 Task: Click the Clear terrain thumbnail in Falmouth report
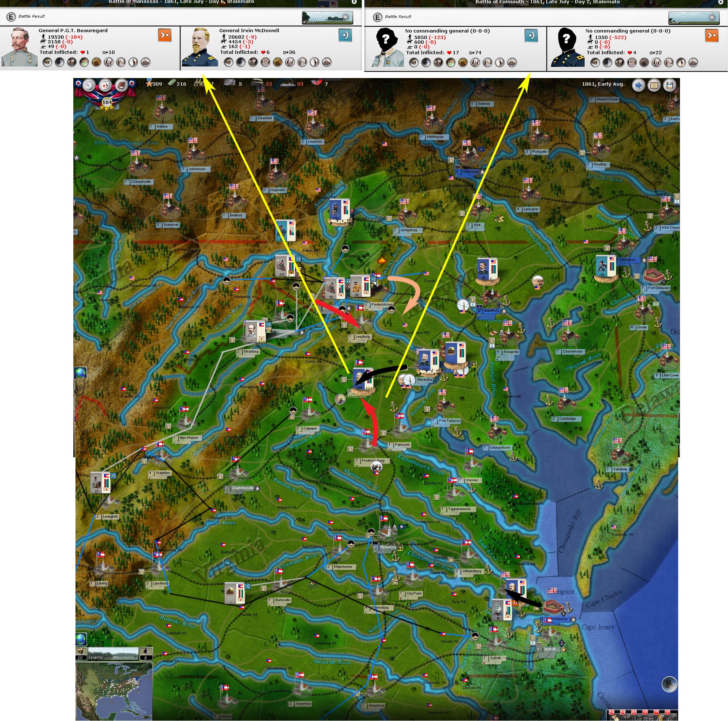pyautogui.click(x=694, y=18)
